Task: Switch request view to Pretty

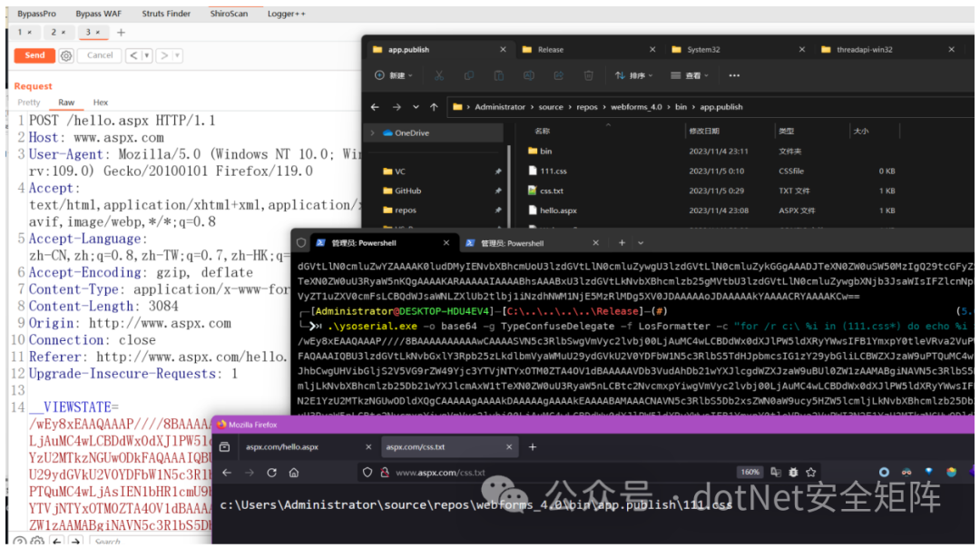Action: [29, 103]
